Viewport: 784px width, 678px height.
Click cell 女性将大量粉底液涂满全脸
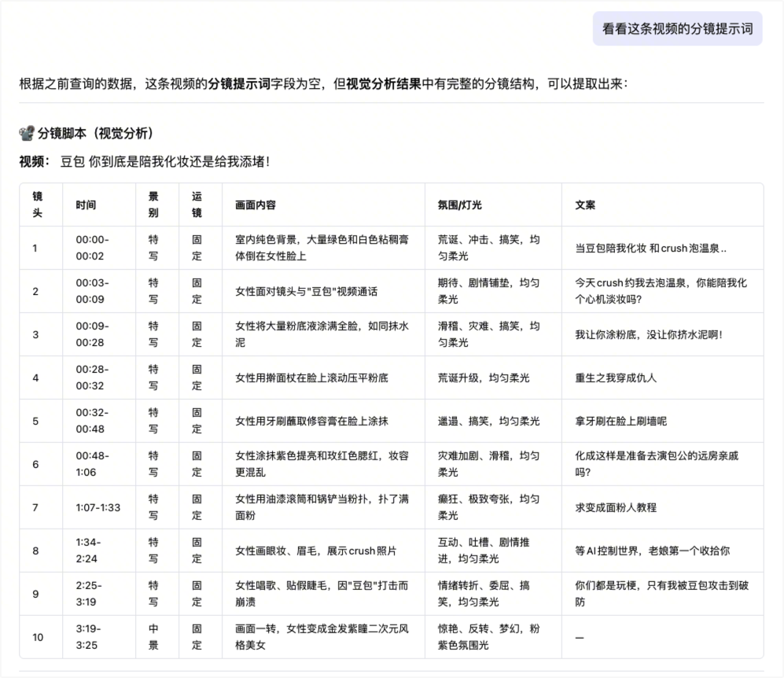tap(322, 334)
